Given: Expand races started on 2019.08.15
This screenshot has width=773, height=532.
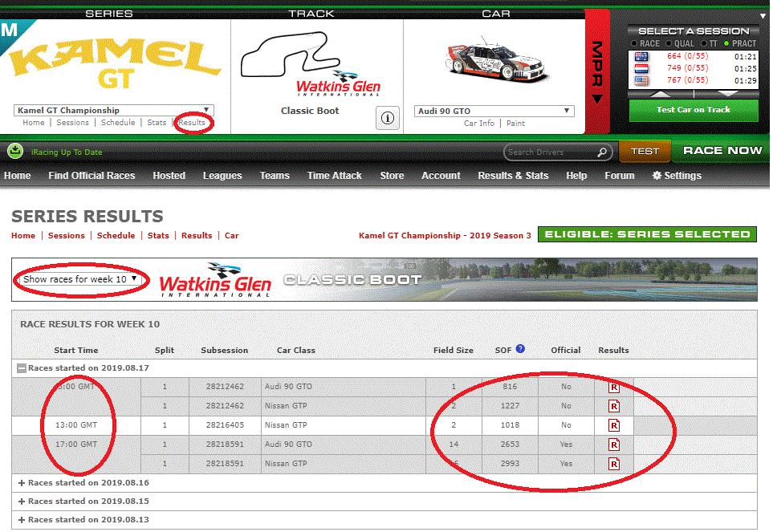Looking at the screenshot, I should coord(21,502).
